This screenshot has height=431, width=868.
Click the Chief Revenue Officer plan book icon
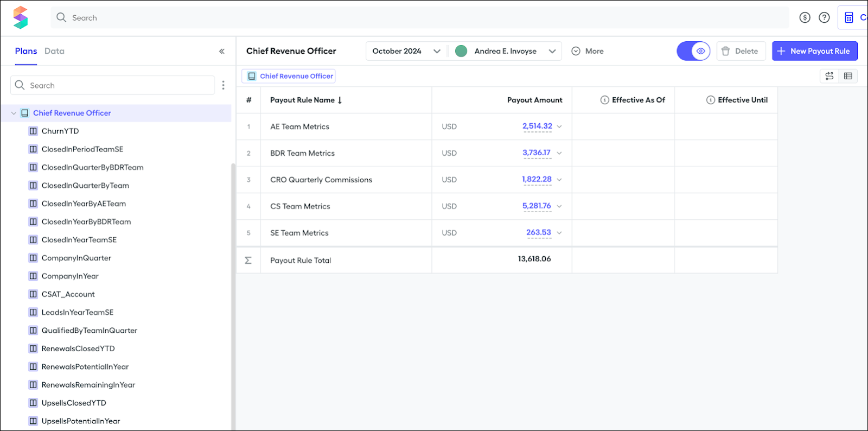pos(24,113)
